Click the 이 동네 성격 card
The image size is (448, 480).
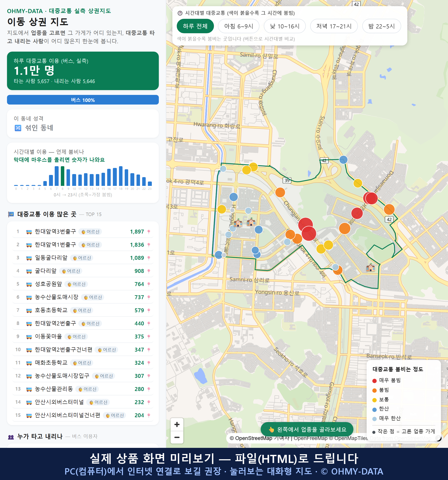[x=83, y=124]
